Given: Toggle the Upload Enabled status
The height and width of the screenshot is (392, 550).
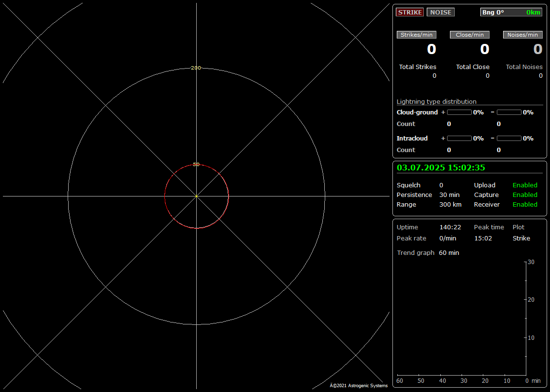Looking at the screenshot, I should pyautogui.click(x=525, y=185).
